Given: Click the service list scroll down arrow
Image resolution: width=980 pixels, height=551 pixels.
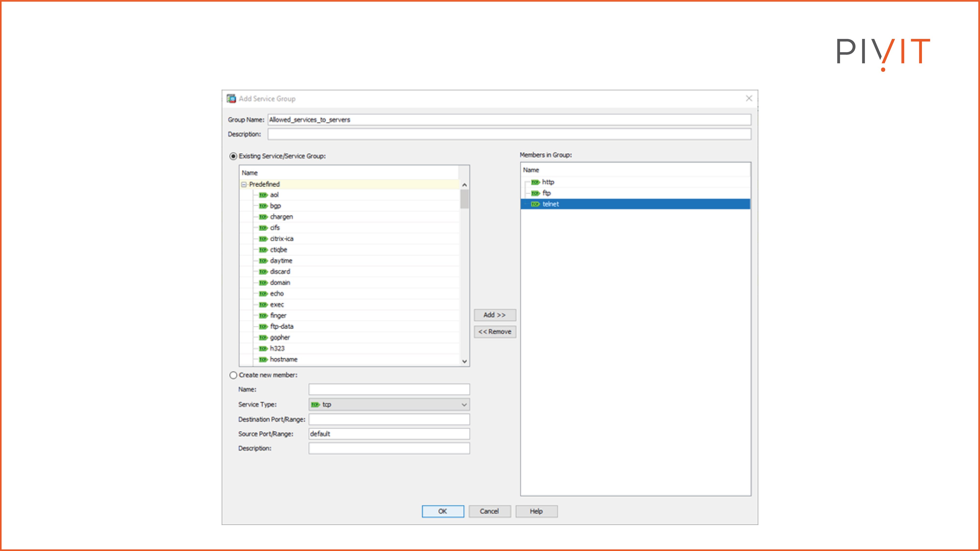Looking at the screenshot, I should click(x=464, y=361).
